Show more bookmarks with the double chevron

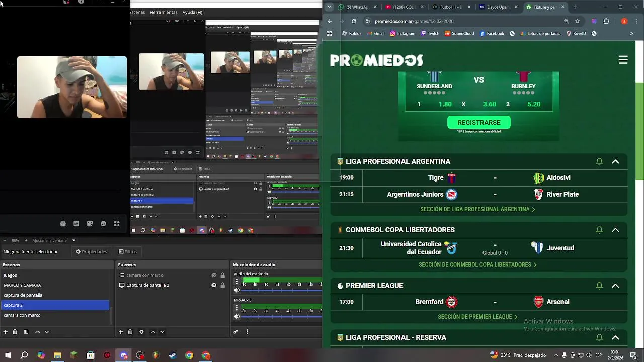(x=631, y=34)
